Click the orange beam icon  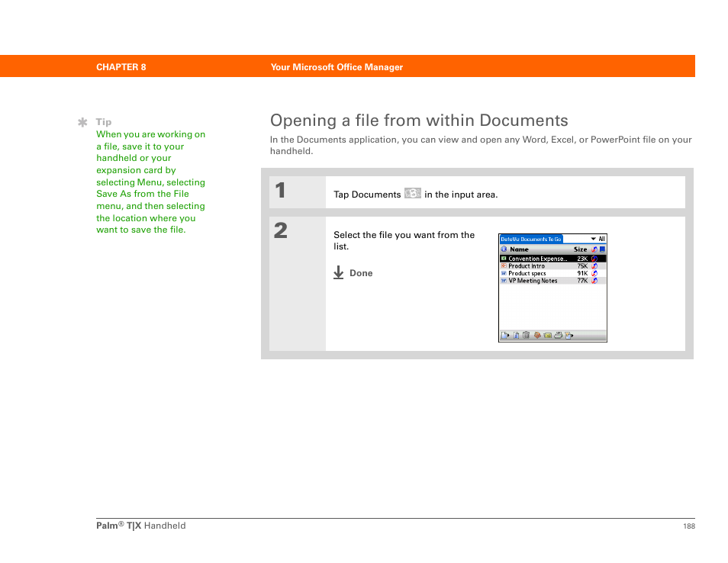537,335
